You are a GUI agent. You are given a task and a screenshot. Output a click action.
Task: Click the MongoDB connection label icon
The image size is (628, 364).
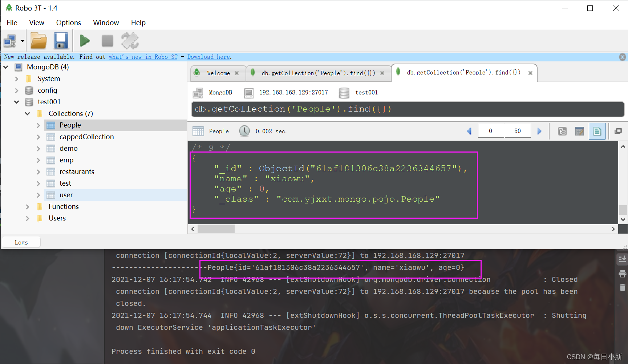(198, 93)
